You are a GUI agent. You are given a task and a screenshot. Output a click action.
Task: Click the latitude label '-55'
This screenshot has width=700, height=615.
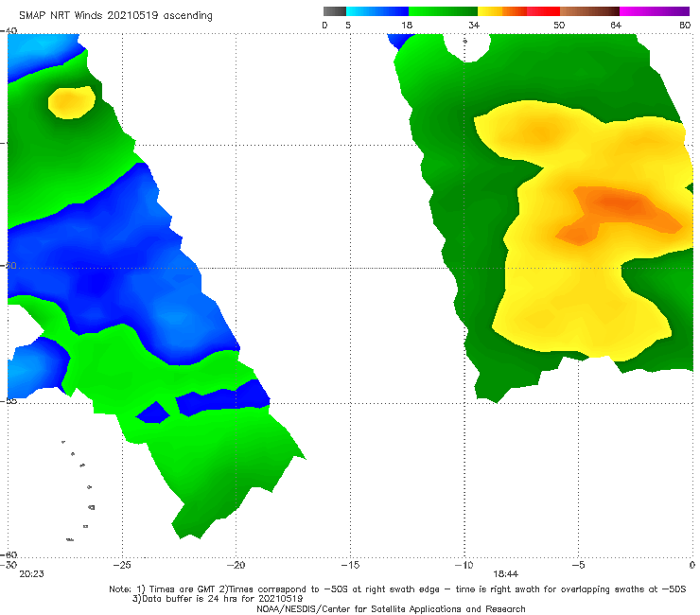pyautogui.click(x=9, y=400)
